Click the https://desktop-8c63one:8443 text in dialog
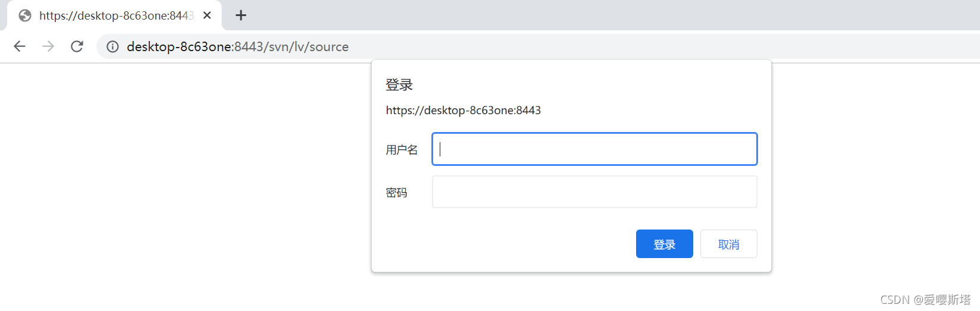The width and height of the screenshot is (980, 311). 464,111
